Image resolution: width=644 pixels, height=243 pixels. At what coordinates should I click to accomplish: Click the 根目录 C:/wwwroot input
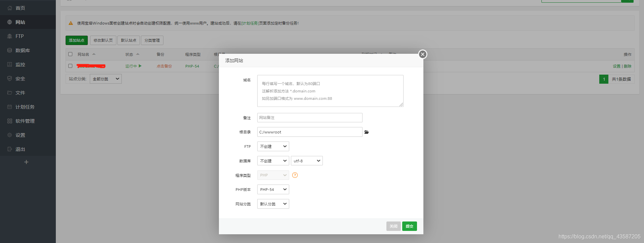pyautogui.click(x=310, y=132)
